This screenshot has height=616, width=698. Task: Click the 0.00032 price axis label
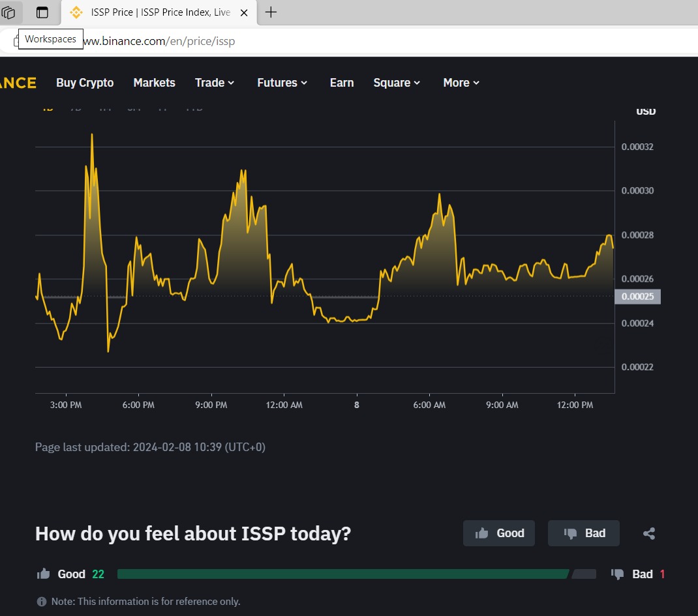[x=637, y=147]
